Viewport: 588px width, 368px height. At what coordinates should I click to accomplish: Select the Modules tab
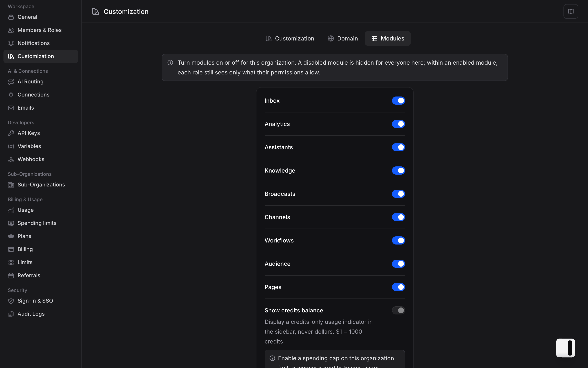pyautogui.click(x=388, y=38)
